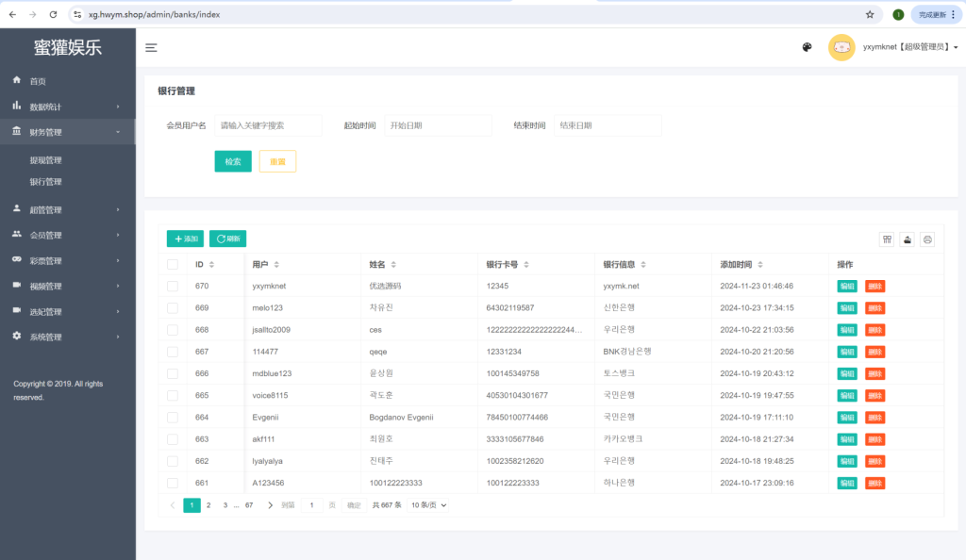This screenshot has width=966, height=560.
Task: Open the yxymknet user account dropdown
Action: (x=910, y=47)
